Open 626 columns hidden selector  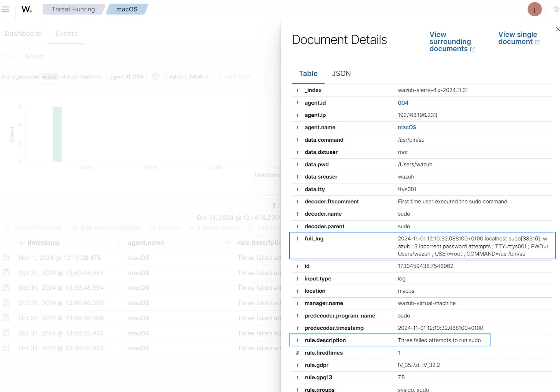tap(107, 228)
